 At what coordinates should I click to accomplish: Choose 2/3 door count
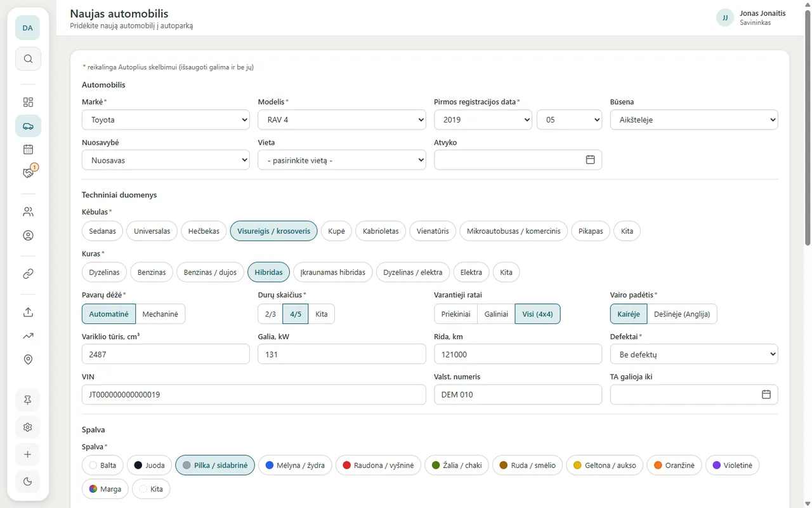pyautogui.click(x=270, y=314)
